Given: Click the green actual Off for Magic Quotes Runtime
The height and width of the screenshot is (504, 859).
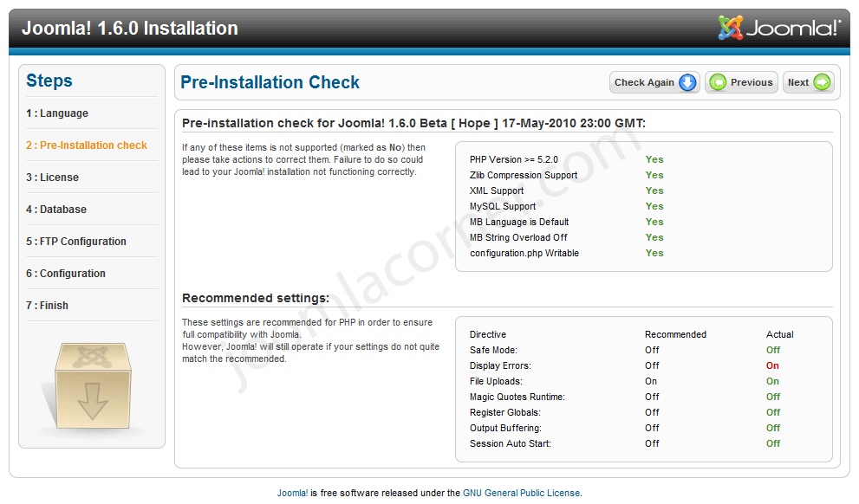Looking at the screenshot, I should pos(773,397).
